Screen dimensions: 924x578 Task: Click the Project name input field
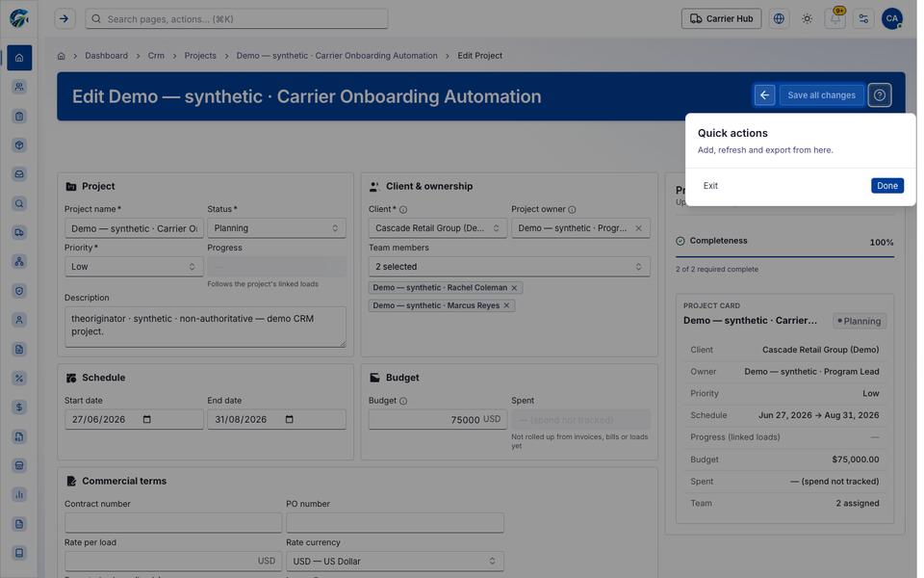[x=134, y=228]
